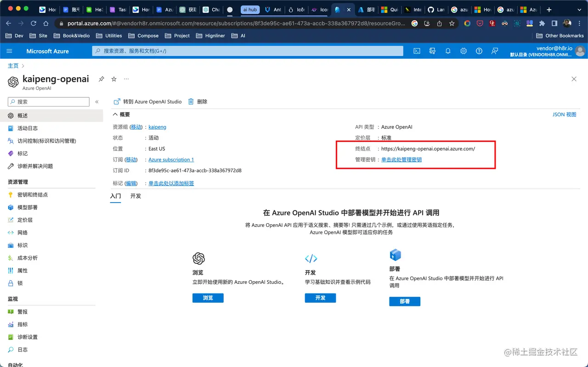Switch to the 开发 tab
588x367 pixels.
[136, 196]
